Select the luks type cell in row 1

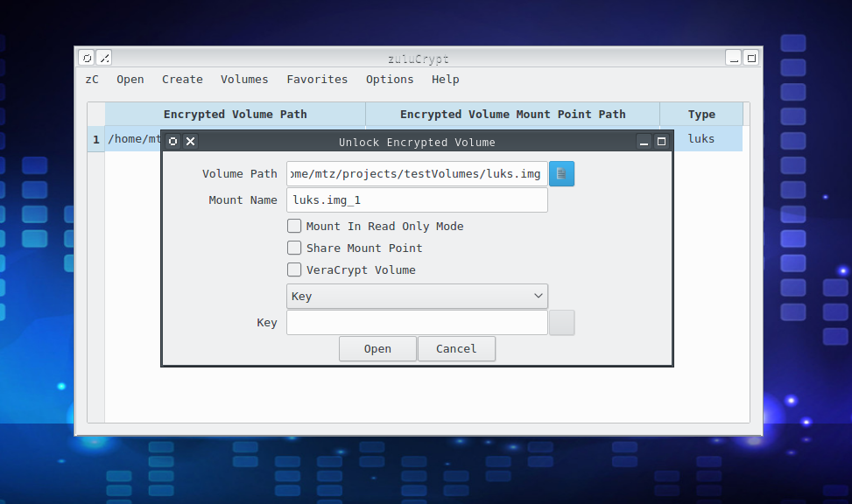[x=708, y=138]
